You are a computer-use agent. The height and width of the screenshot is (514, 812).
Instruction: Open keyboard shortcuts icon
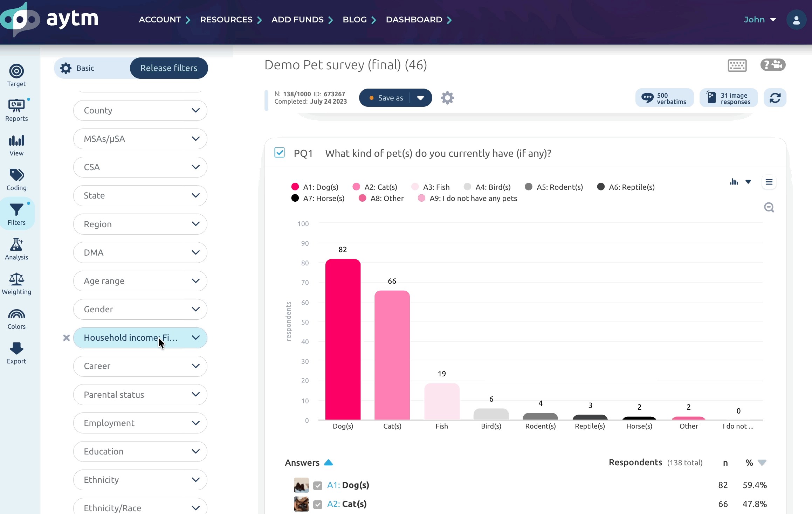[x=737, y=65]
